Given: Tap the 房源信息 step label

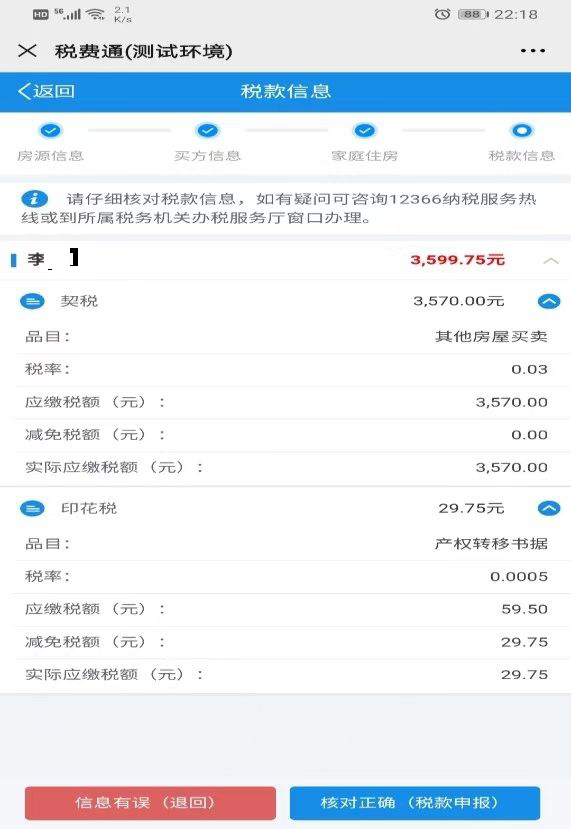Looking at the screenshot, I should (50, 155).
